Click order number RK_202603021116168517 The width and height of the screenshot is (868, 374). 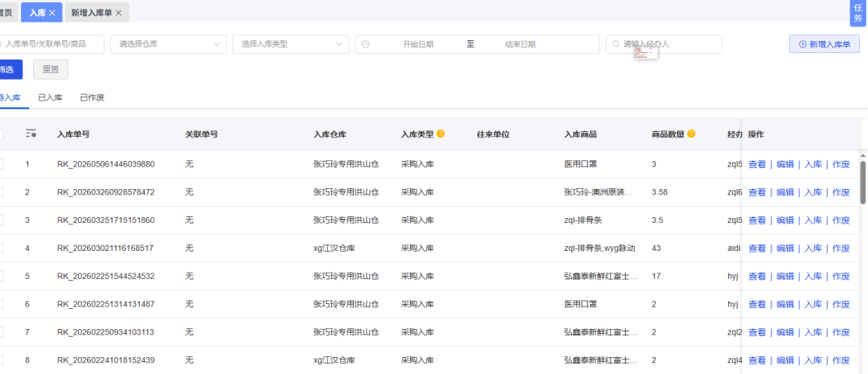pyautogui.click(x=105, y=249)
